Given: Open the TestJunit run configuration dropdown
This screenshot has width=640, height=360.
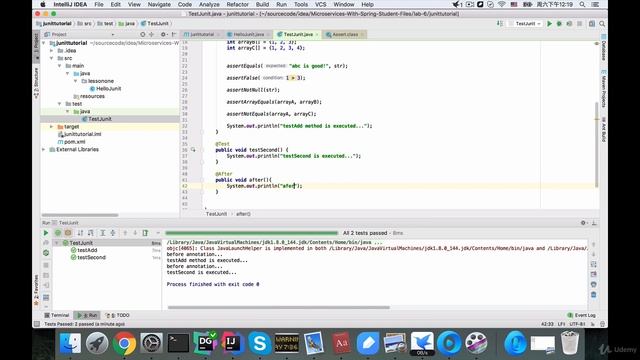Looking at the screenshot, I should 526,24.
